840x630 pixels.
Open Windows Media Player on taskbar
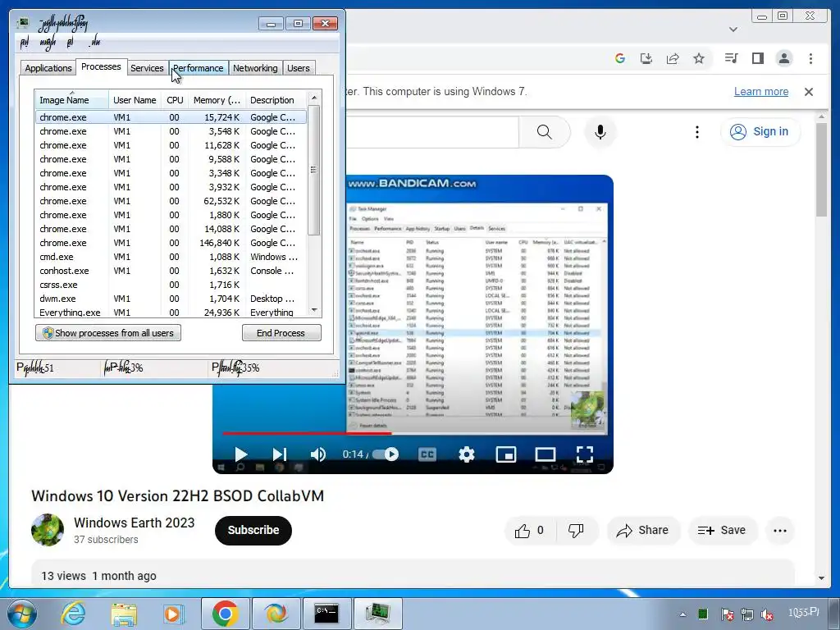click(x=172, y=614)
